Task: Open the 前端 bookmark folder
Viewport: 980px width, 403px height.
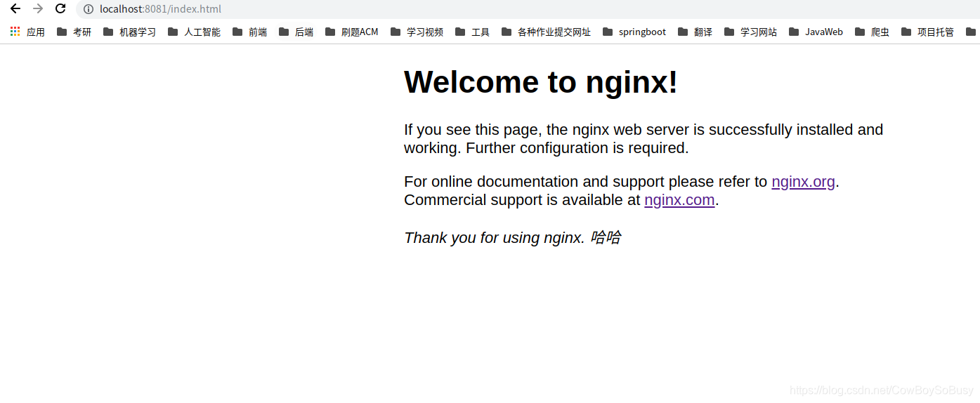Action: (249, 32)
